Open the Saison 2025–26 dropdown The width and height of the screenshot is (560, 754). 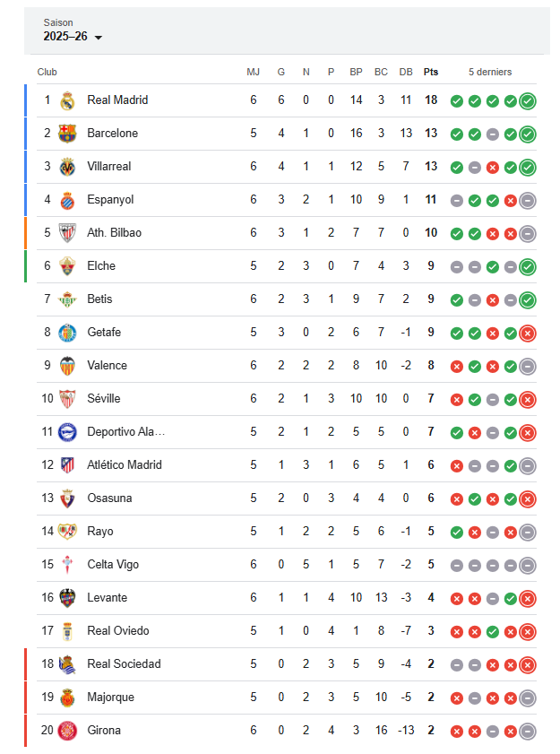[73, 30]
